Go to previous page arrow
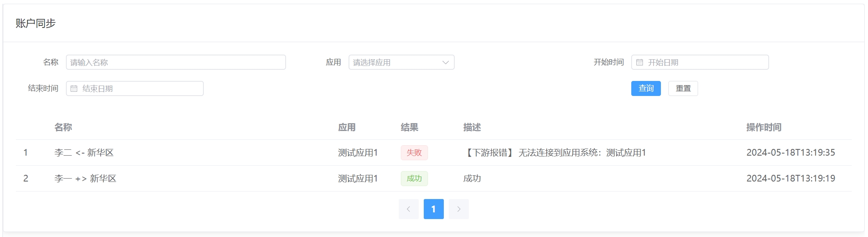 point(409,209)
